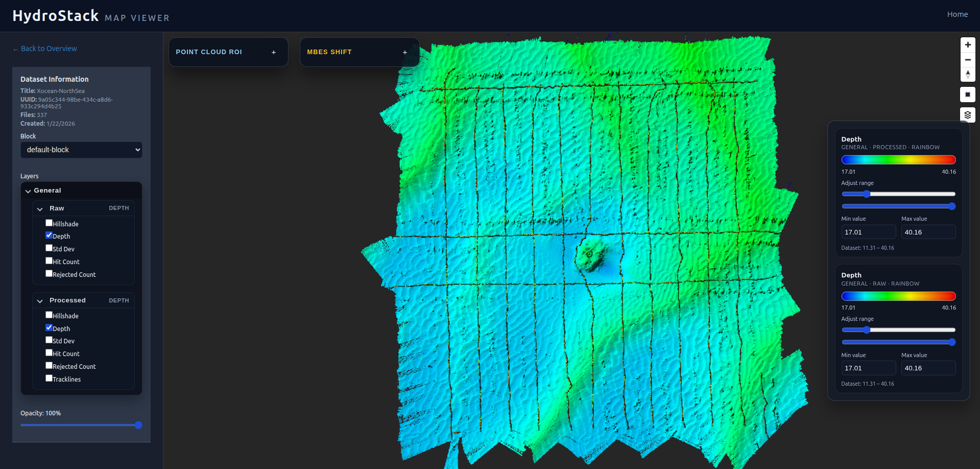
Task: Click the Point Cloud ROI panel title
Action: click(x=209, y=52)
